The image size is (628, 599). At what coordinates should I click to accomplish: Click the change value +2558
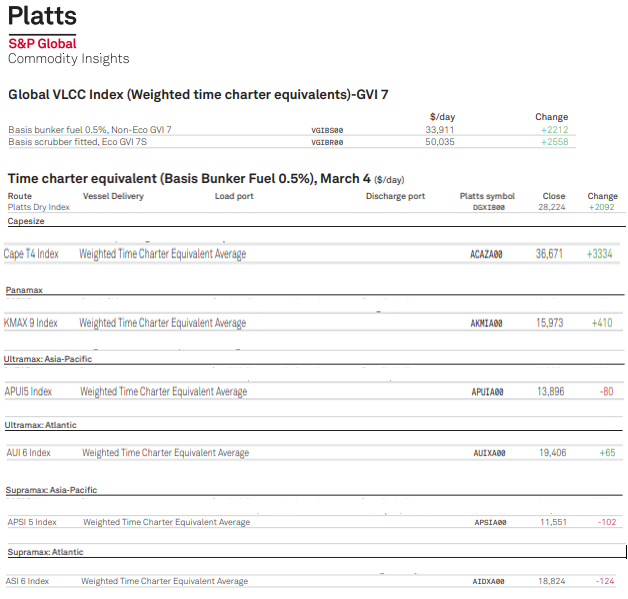click(554, 142)
